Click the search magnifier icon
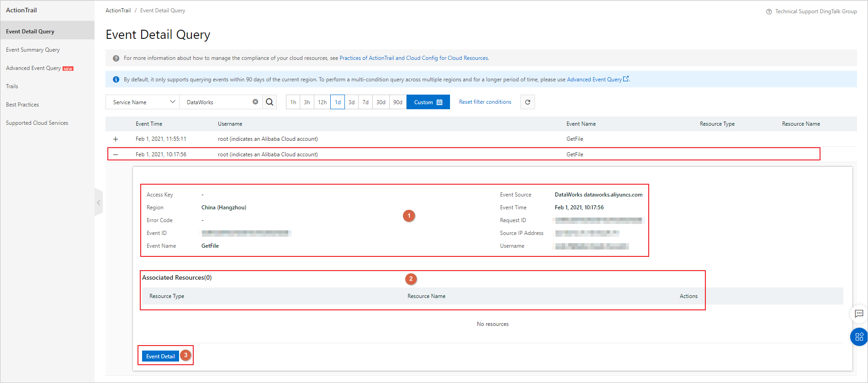The width and height of the screenshot is (868, 383). point(270,102)
